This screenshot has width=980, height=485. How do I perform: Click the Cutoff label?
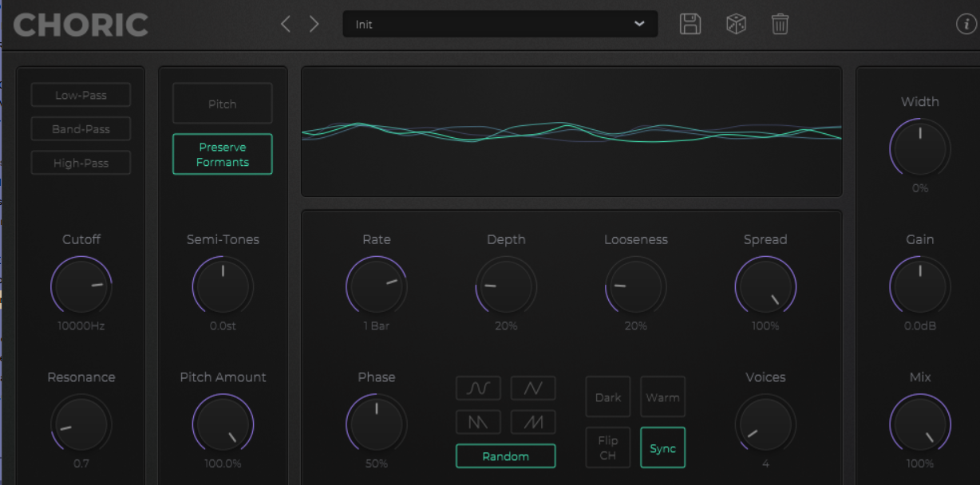(x=81, y=239)
